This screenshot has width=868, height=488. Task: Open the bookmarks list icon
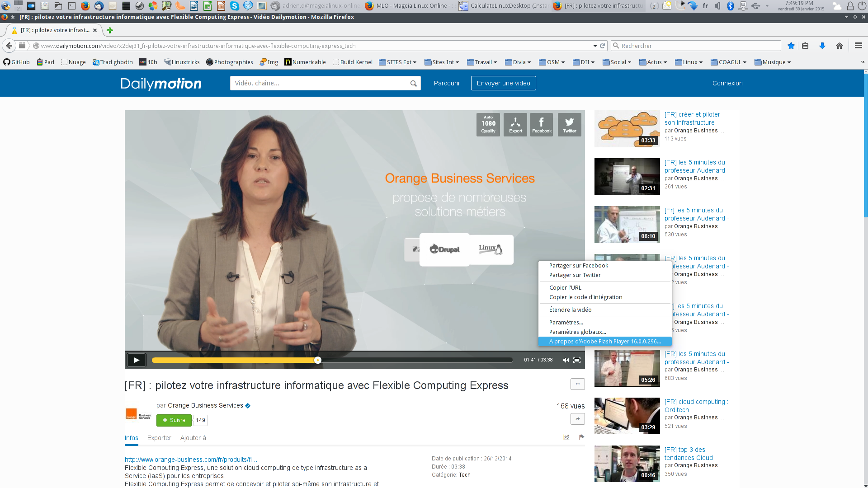pos(805,46)
